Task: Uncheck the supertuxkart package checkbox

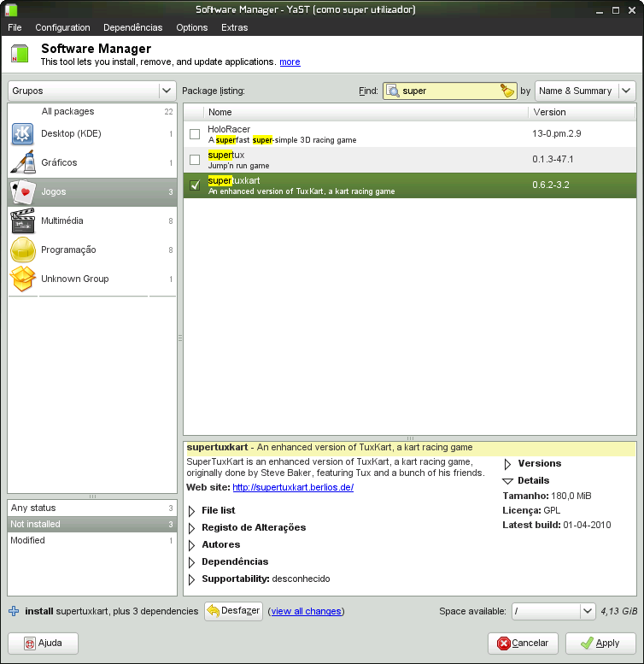Action: click(x=195, y=185)
